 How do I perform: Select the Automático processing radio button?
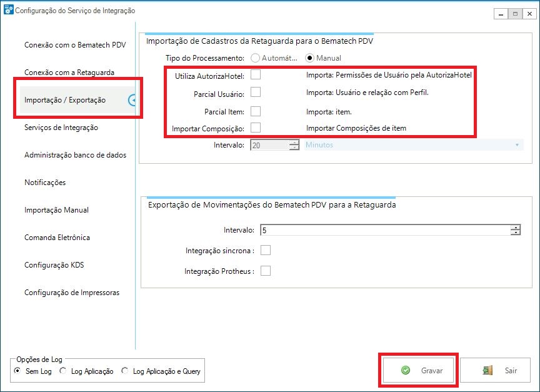(255, 58)
